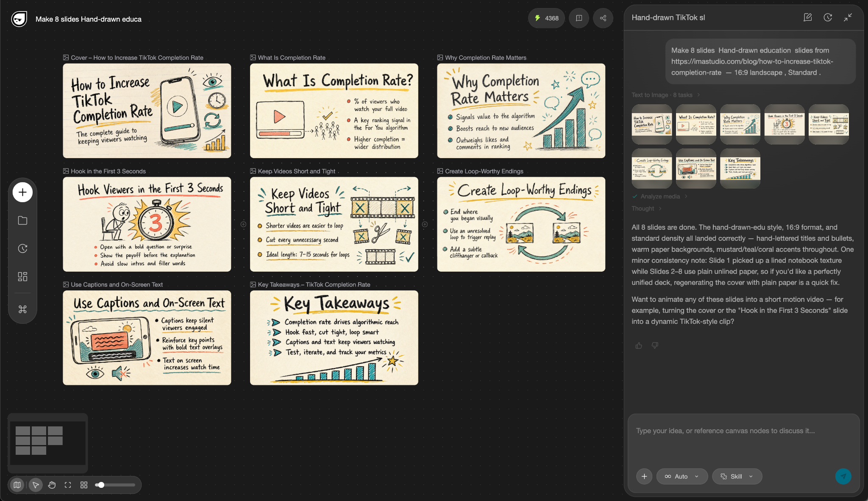Click the plus handle right of the Keep Videos slide

click(x=425, y=224)
